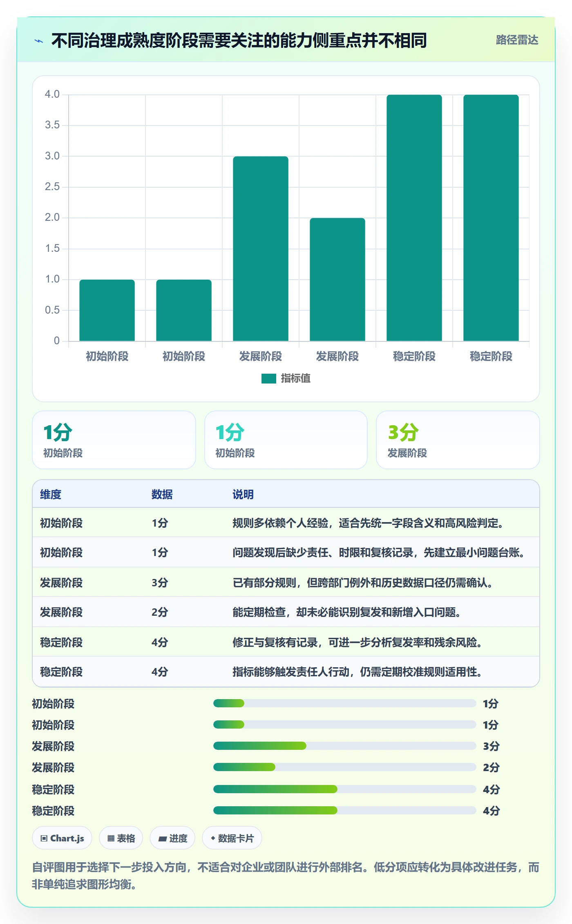The width and height of the screenshot is (572, 924).
Task: Click the 发展阶段 progress bar showing 3分
Action: 344,746
